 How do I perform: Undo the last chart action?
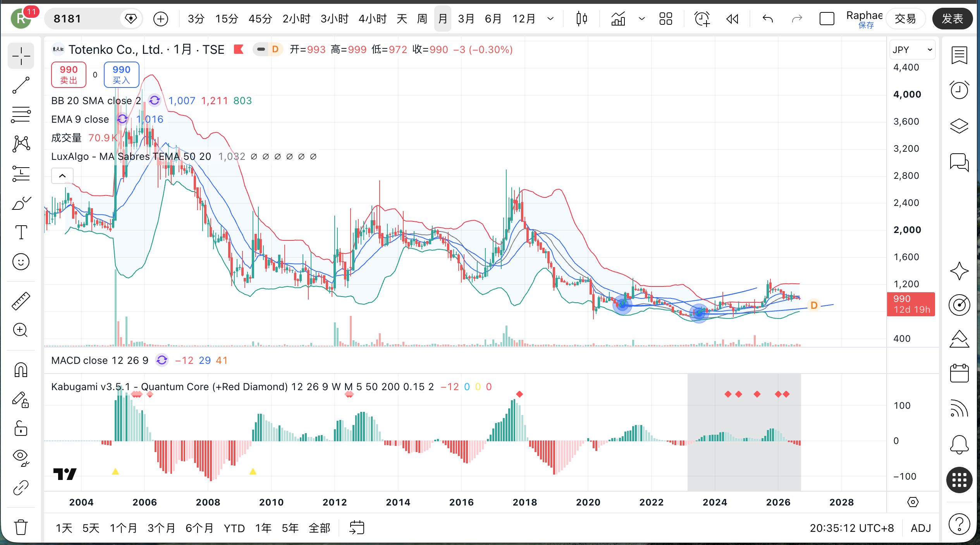[767, 19]
